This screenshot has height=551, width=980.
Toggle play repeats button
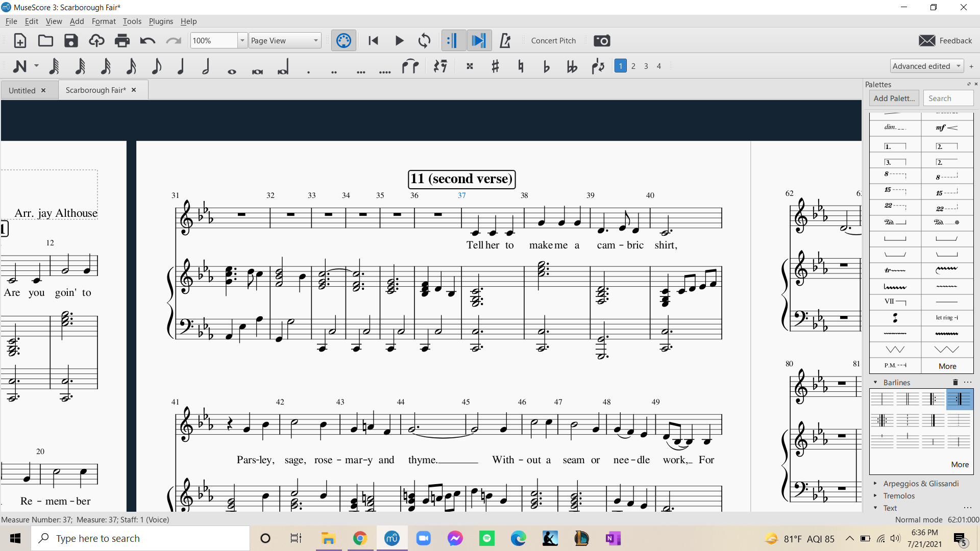[x=453, y=41]
